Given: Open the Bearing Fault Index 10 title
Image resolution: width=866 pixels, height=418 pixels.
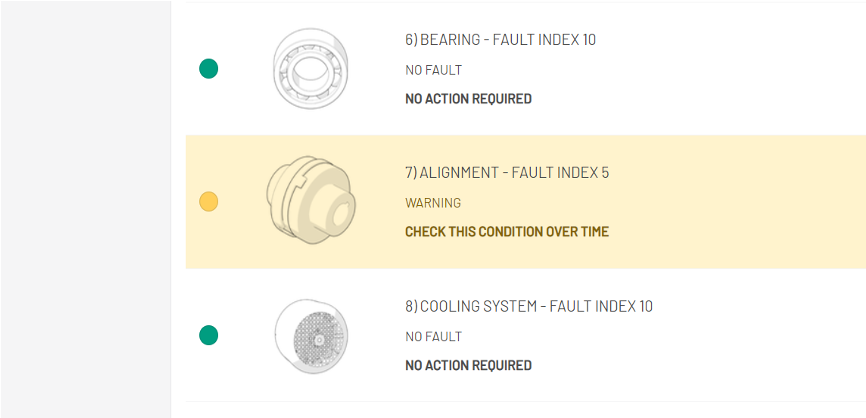Looking at the screenshot, I should pos(500,40).
